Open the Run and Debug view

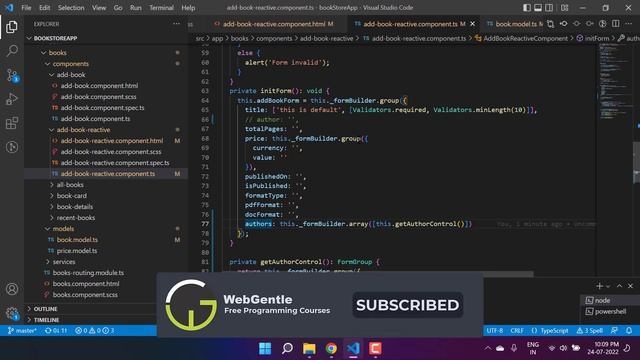click(x=12, y=99)
